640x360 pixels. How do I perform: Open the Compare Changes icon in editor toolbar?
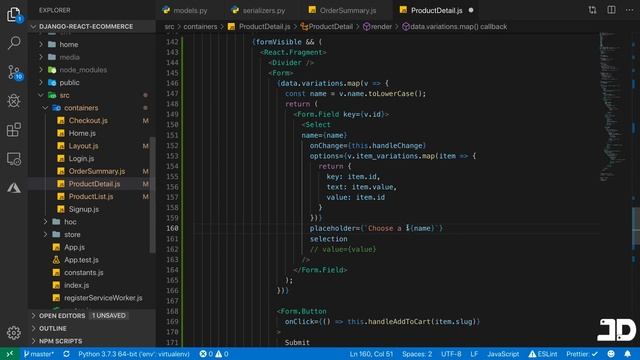(x=592, y=10)
